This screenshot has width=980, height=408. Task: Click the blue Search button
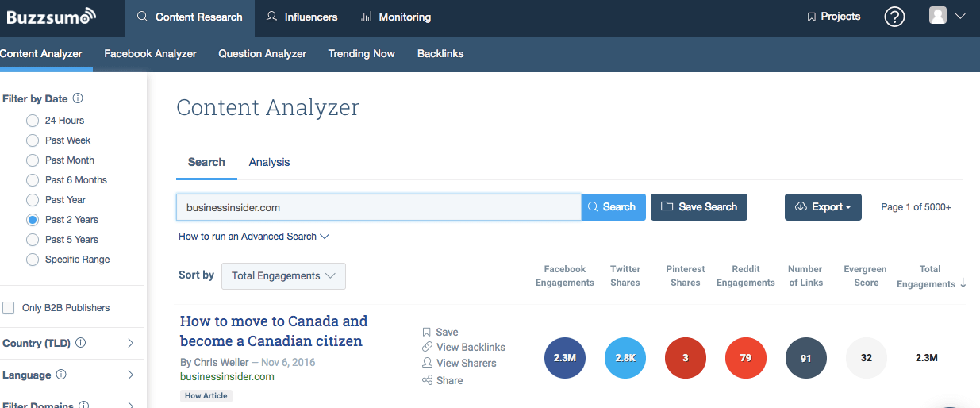tap(613, 207)
